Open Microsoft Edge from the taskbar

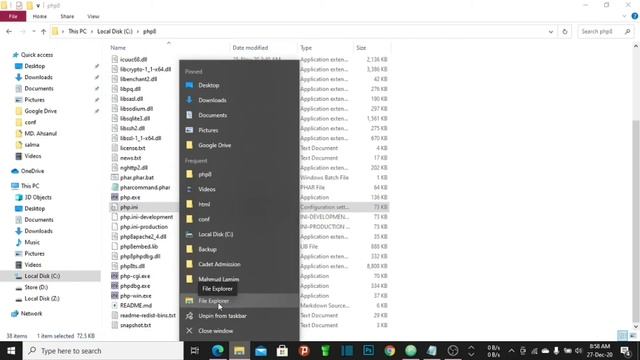[x=218, y=351]
